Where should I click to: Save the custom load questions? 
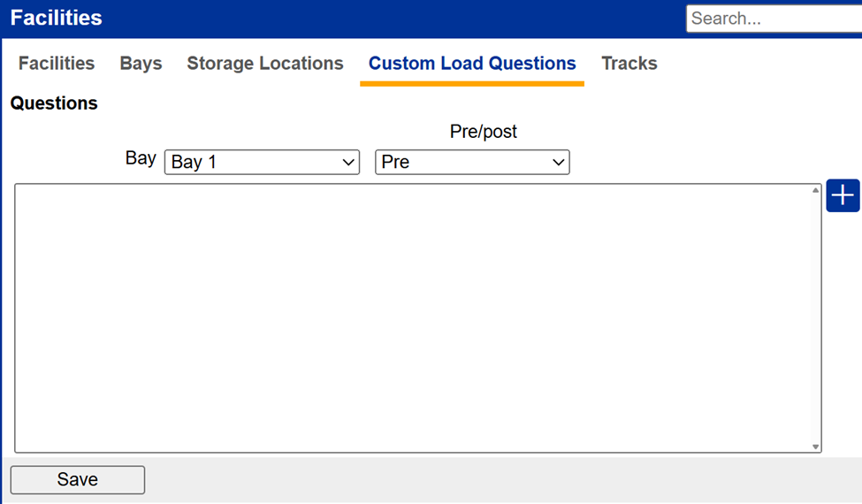click(x=78, y=480)
